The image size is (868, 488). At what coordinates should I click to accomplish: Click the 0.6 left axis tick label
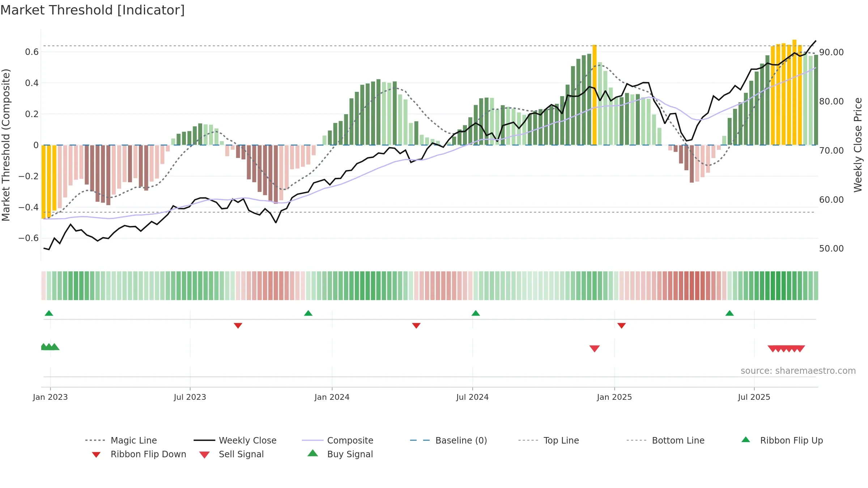pos(32,52)
